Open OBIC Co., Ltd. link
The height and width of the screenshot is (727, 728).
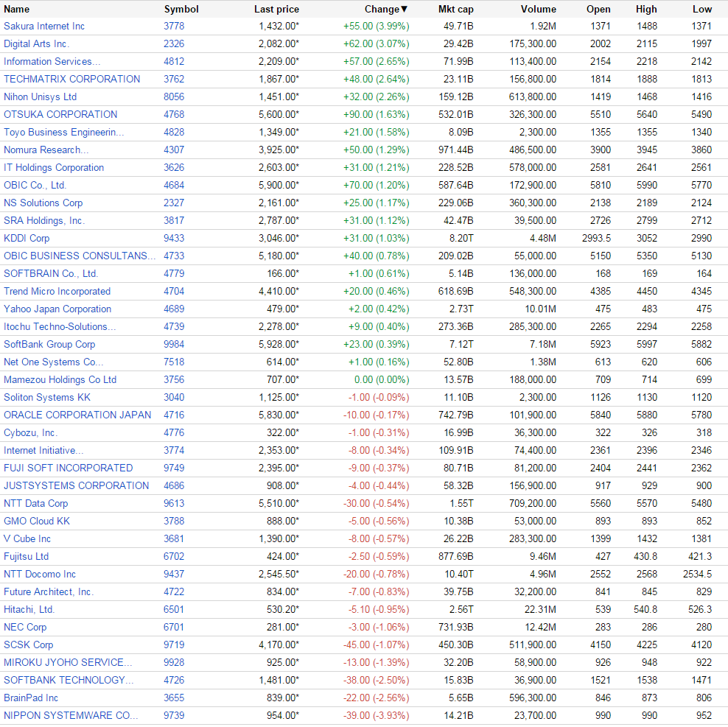35,185
